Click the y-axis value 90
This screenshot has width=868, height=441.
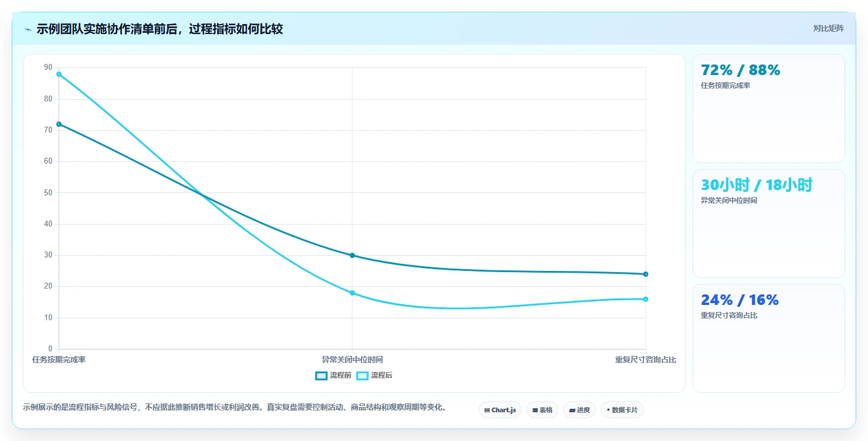[48, 67]
